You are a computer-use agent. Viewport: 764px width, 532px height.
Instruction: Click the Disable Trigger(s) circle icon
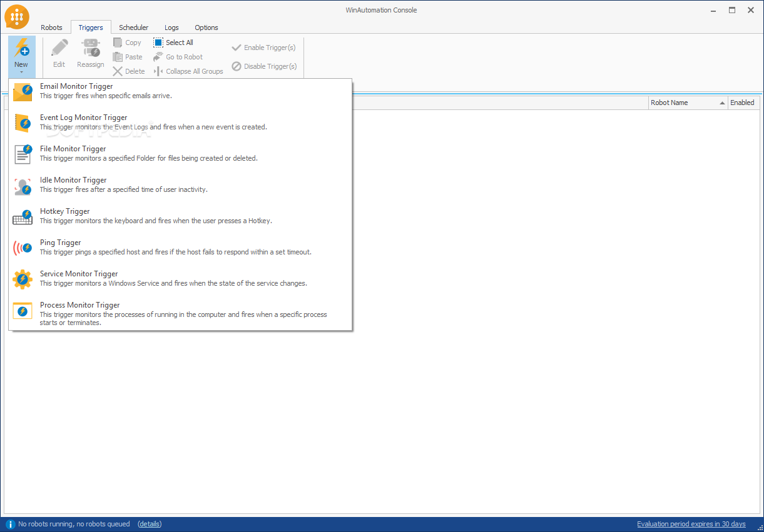coord(237,66)
